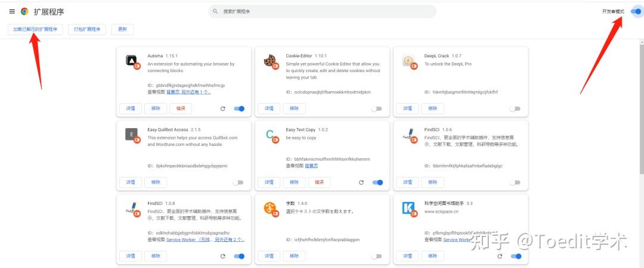Open 详情 for Easy Text Copy
This screenshot has width=644, height=268.
(x=269, y=182)
